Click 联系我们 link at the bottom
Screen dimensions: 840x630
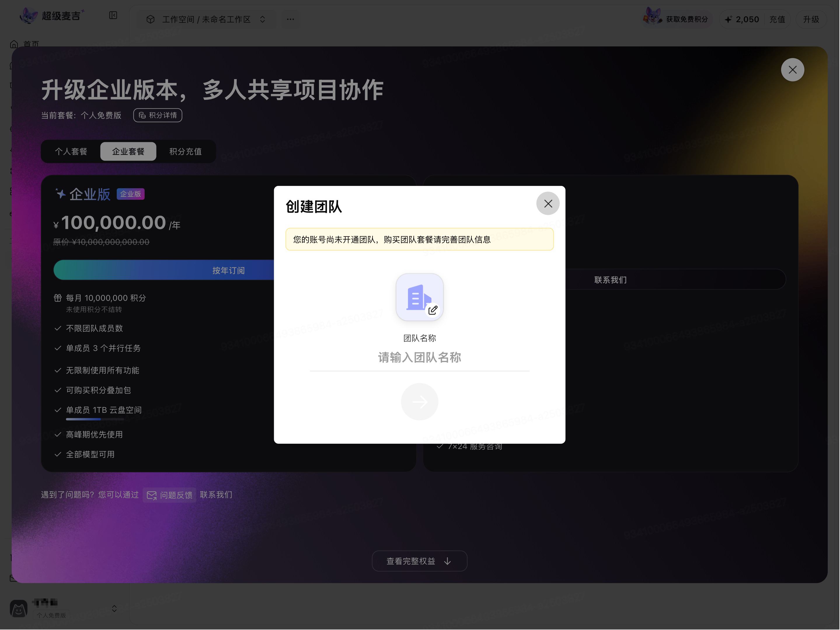(x=216, y=495)
